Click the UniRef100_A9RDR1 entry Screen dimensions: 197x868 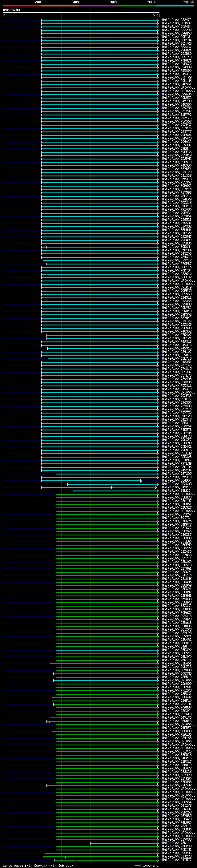click(176, 50)
